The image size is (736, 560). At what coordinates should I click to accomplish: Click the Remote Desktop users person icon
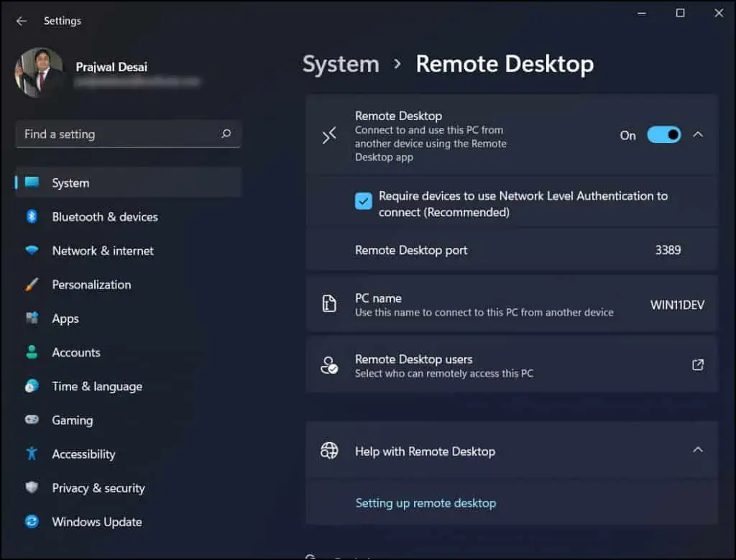[x=329, y=365]
